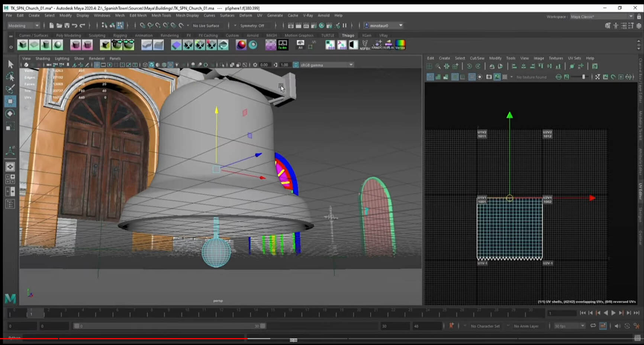Expand the sRGB gamma view transform dropdown
The height and width of the screenshot is (345, 644).
(x=351, y=65)
